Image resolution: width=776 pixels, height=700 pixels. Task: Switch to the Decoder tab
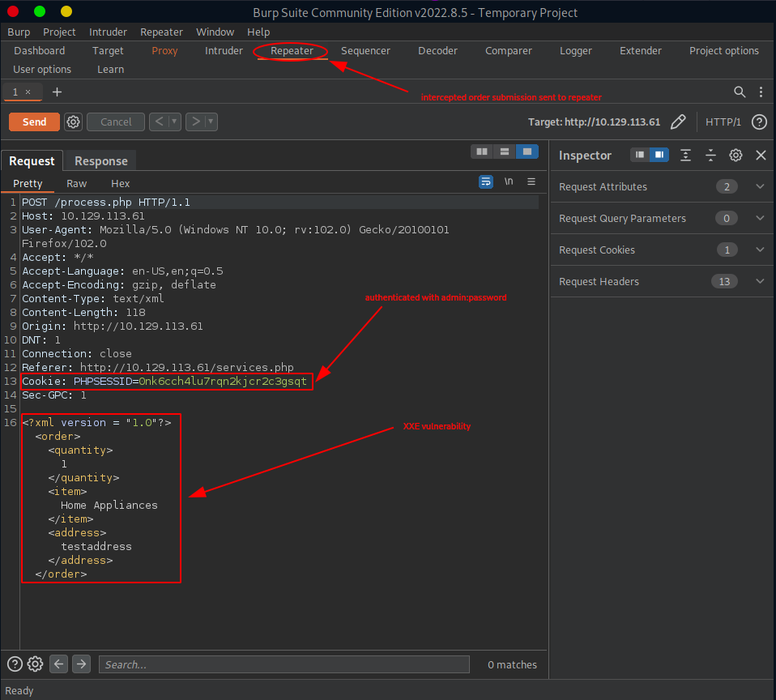(437, 50)
